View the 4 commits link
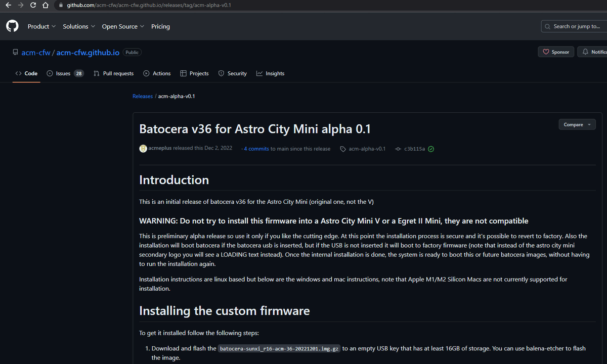The image size is (607, 364). tap(256, 149)
